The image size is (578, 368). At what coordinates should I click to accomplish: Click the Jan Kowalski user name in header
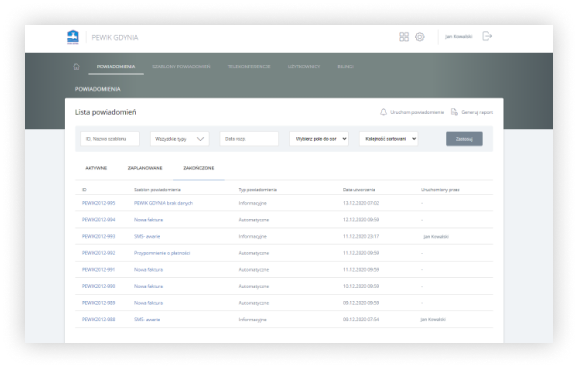pos(458,37)
